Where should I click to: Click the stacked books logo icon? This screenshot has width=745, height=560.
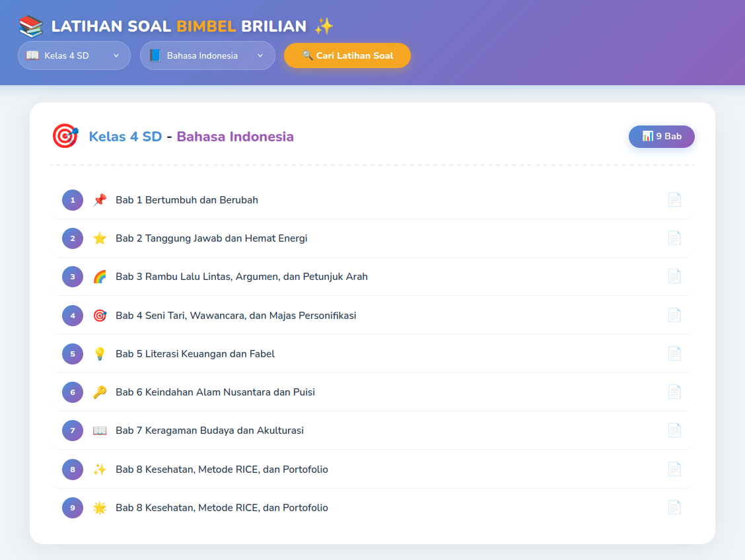(x=31, y=26)
